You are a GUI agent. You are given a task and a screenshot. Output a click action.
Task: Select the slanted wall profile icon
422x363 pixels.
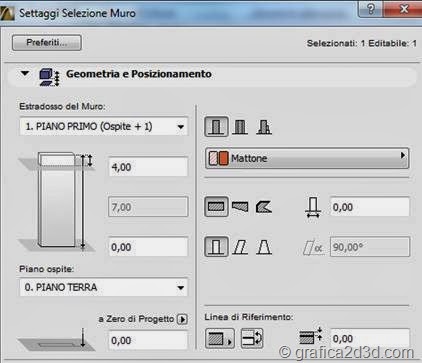[x=240, y=247]
